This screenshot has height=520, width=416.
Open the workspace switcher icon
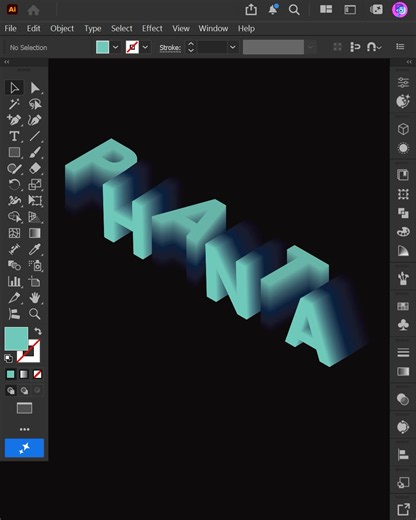pyautogui.click(x=350, y=10)
